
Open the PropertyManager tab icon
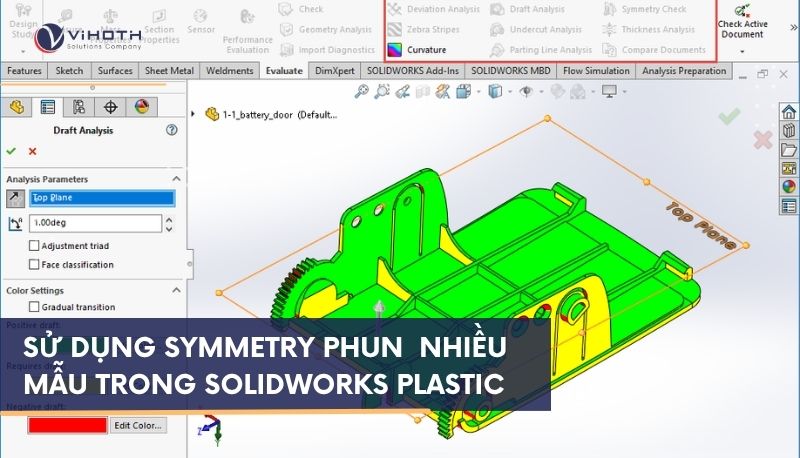pos(48,107)
